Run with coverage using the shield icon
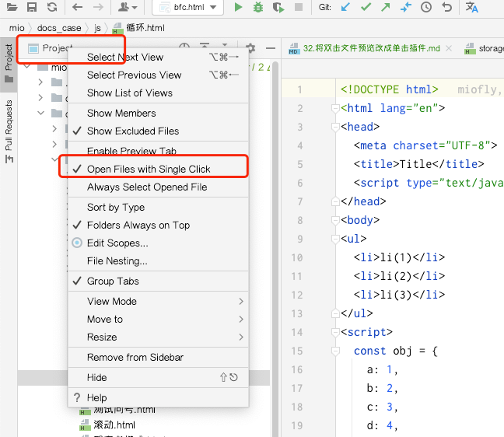Image resolution: width=504 pixels, height=437 pixels. tap(278, 7)
